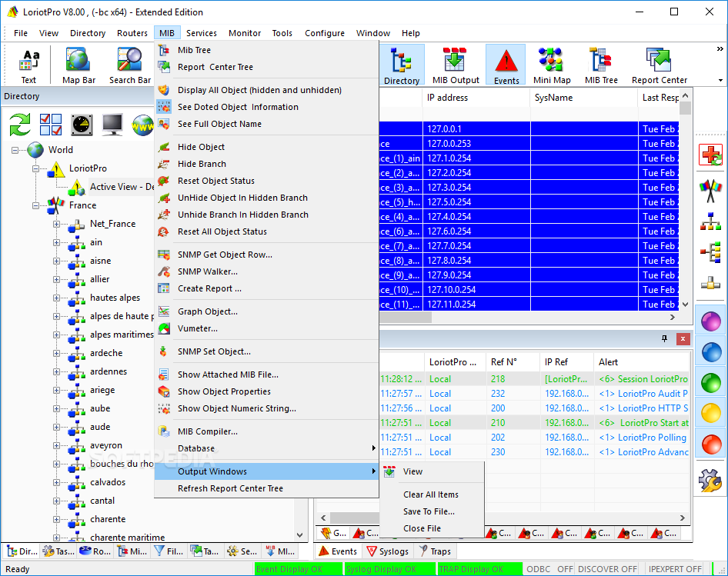This screenshot has width=728, height=576.
Task: Click the checkbox grid icon in Directory
Action: [51, 125]
